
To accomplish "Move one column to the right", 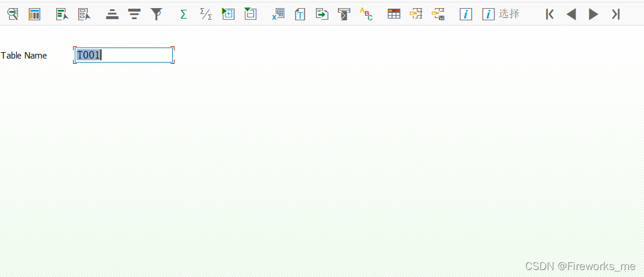I will [594, 14].
